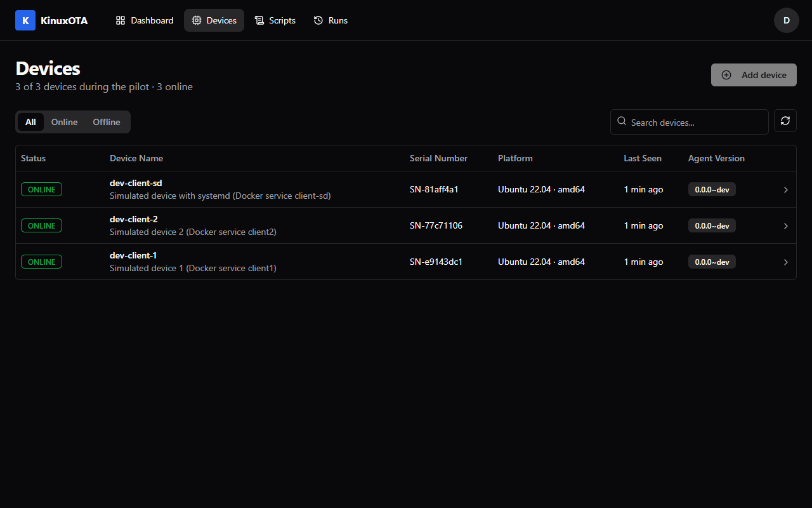812x508 pixels.
Task: Click description 'Simulated device 2 (Docker service client2)'
Action: 193,232
